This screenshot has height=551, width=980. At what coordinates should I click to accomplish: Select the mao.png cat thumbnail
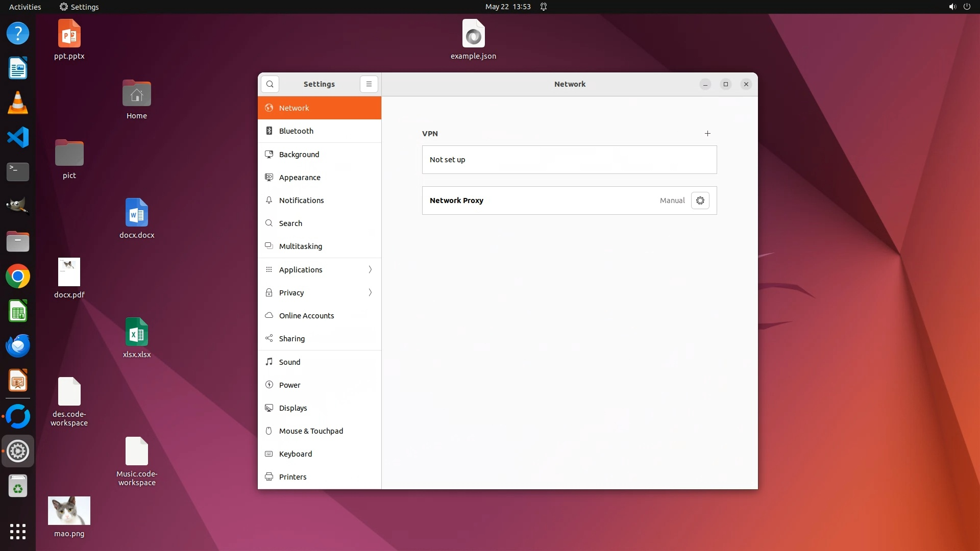(x=69, y=511)
